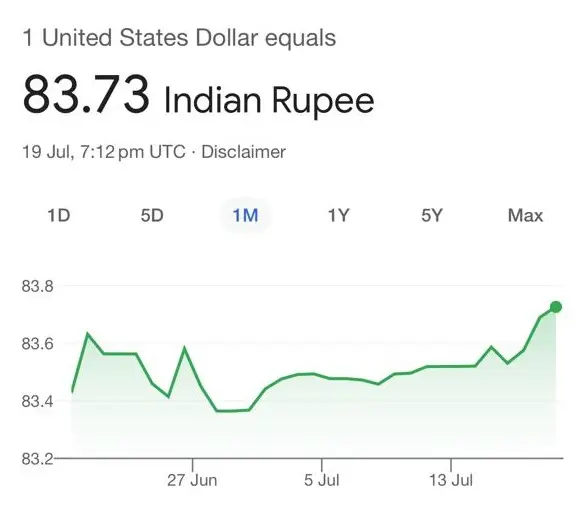The width and height of the screenshot is (576, 507).
Task: Click the 83.8 y-axis label
Action: (37, 286)
